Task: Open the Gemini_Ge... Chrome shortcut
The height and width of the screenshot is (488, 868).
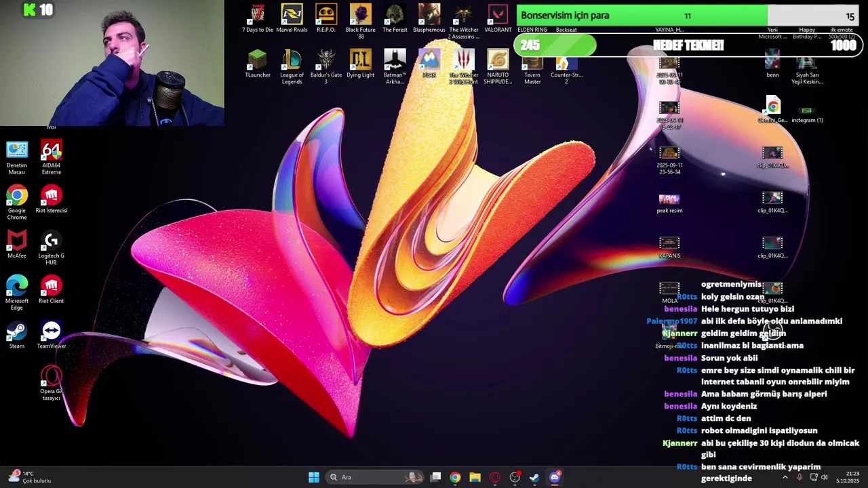Action: (772, 109)
